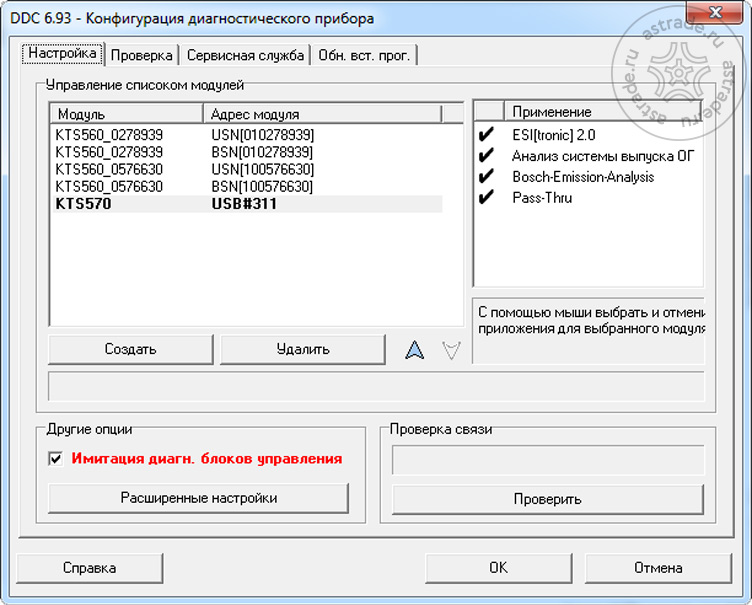Viewport: 752px width, 605px height.
Task: Cancel with the Отмена button
Action: click(658, 568)
